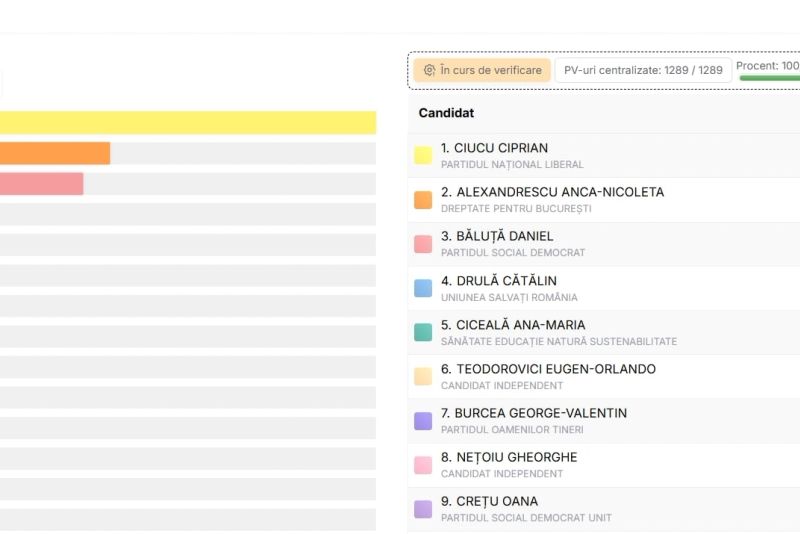This screenshot has width=800, height=534.
Task: Click the PV-uri centralizate counter
Action: (x=642, y=70)
